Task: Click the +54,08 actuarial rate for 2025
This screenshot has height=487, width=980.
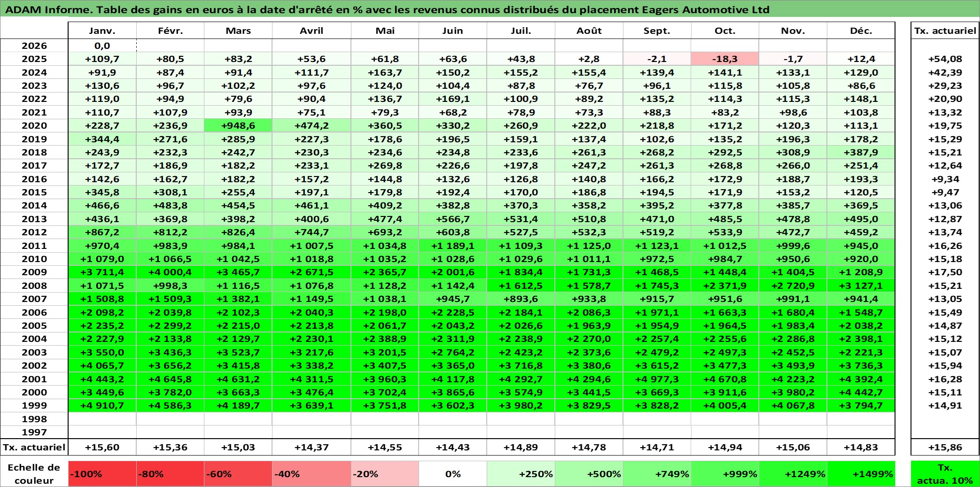Action: click(x=945, y=59)
